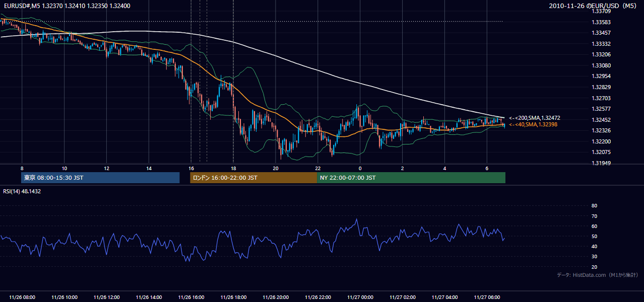Click the 11/27 00:00 time label
Screen dimensions: 644x302
(360, 297)
